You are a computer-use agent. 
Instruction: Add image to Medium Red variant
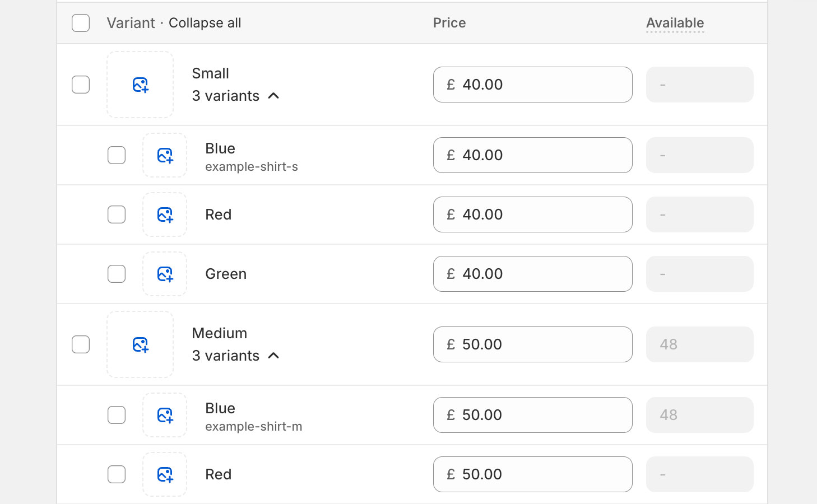click(x=165, y=474)
